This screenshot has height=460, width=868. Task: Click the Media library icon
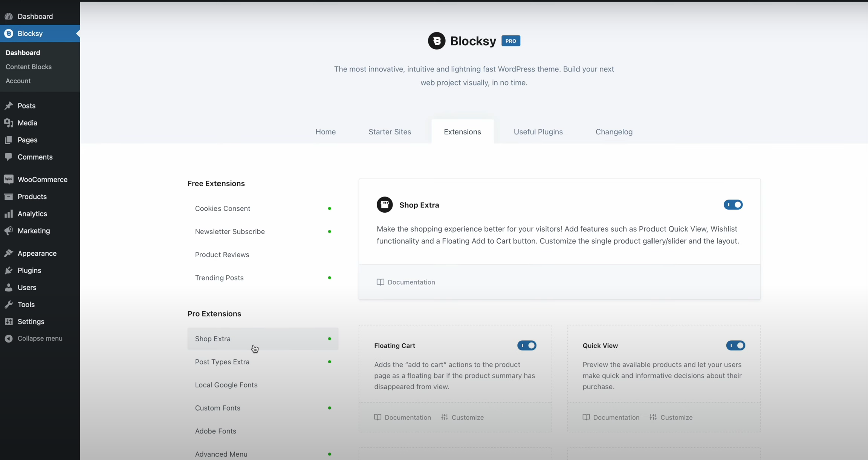(x=9, y=123)
